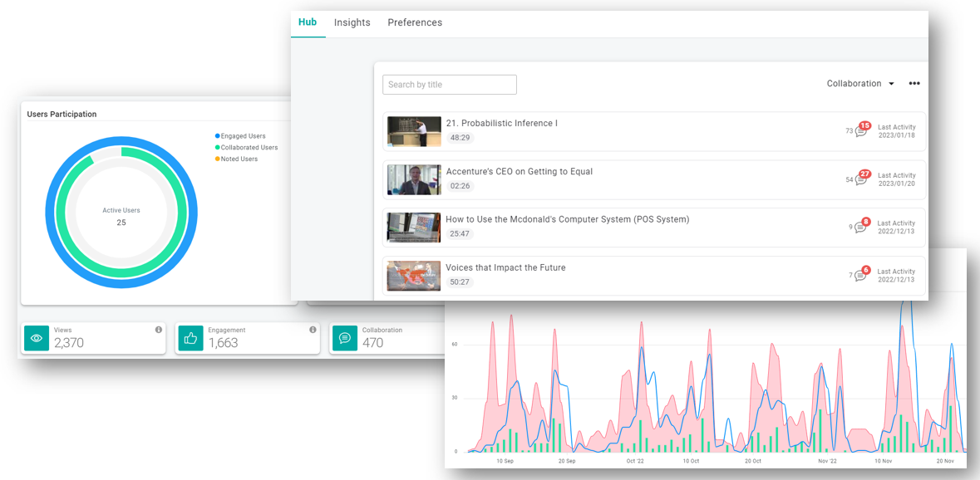Click comments icon with 8 badge
Screen dimensions: 980x480
pos(860,228)
